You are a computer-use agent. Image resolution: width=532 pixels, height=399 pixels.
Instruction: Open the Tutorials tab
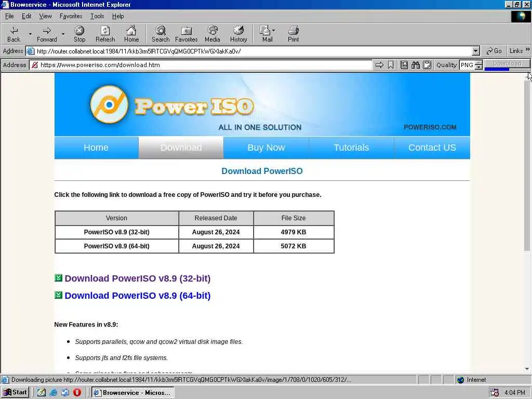(x=351, y=148)
